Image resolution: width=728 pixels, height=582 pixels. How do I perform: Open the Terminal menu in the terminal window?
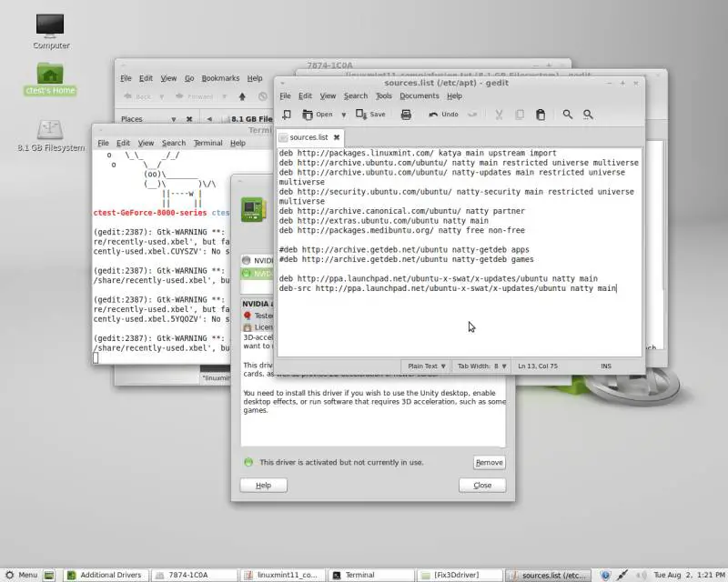click(x=208, y=143)
